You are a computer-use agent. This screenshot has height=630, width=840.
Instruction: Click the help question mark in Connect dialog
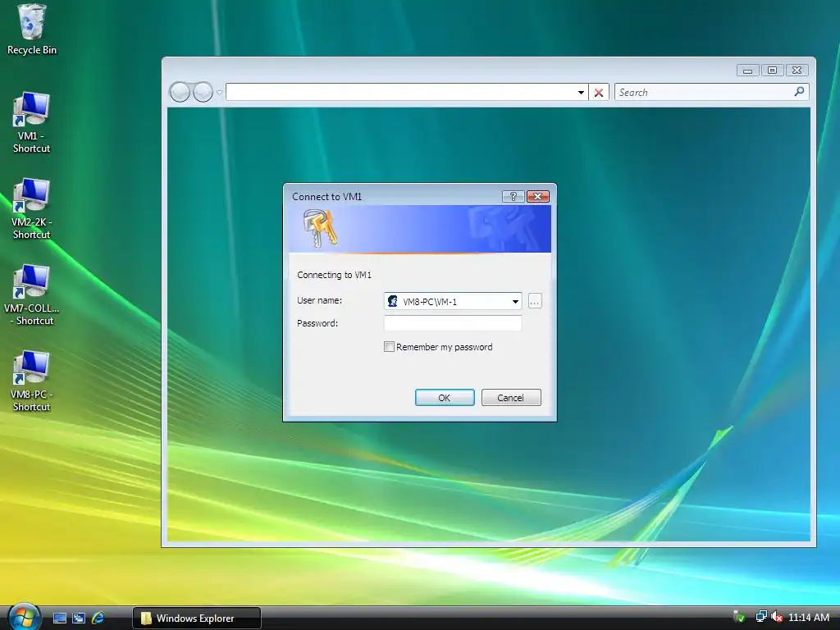click(x=513, y=197)
